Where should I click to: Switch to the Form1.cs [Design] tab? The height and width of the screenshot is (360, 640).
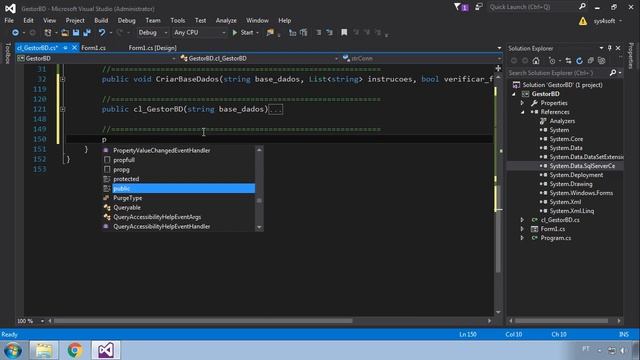tap(153, 48)
